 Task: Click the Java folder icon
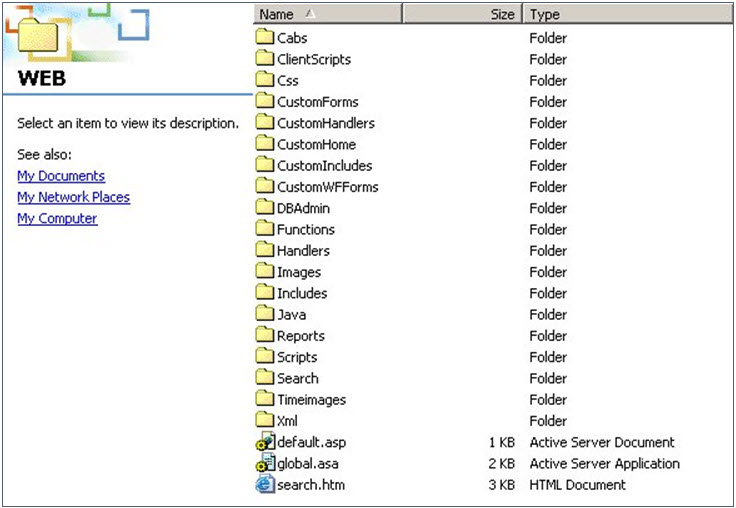click(265, 314)
